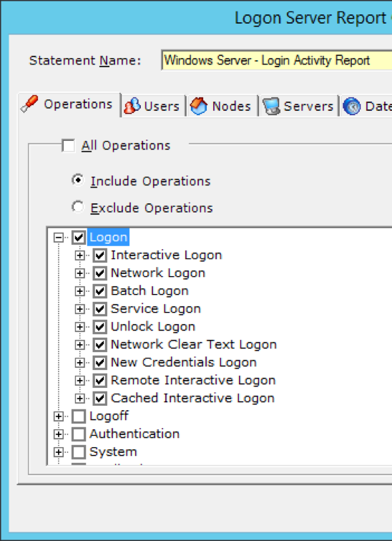The width and height of the screenshot is (392, 541).
Task: Expand the Batch Logon node
Action: (x=79, y=291)
